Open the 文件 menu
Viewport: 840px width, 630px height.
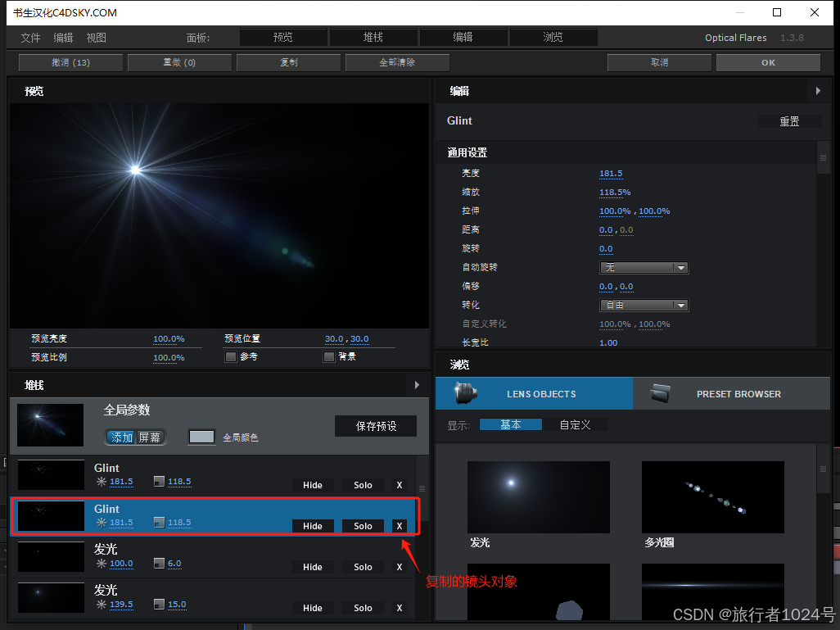click(x=30, y=38)
